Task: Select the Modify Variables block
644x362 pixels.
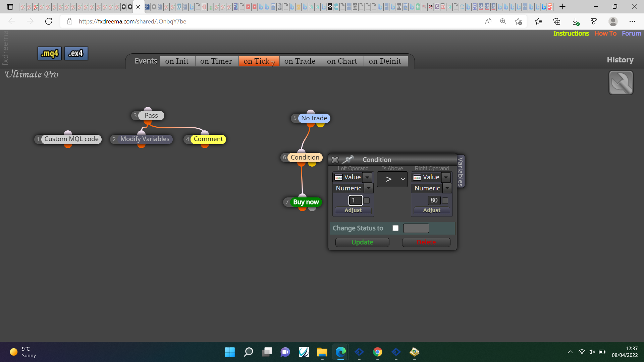Action: 145,139
